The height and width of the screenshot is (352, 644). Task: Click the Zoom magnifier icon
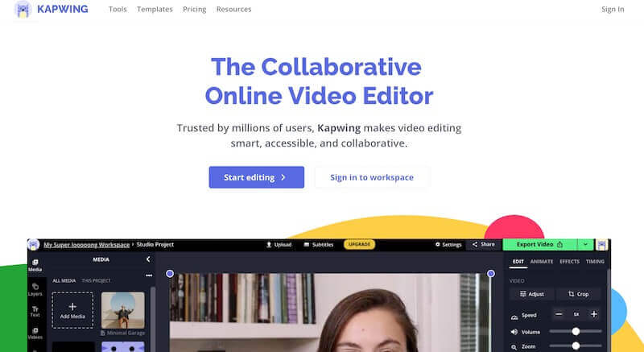(514, 347)
